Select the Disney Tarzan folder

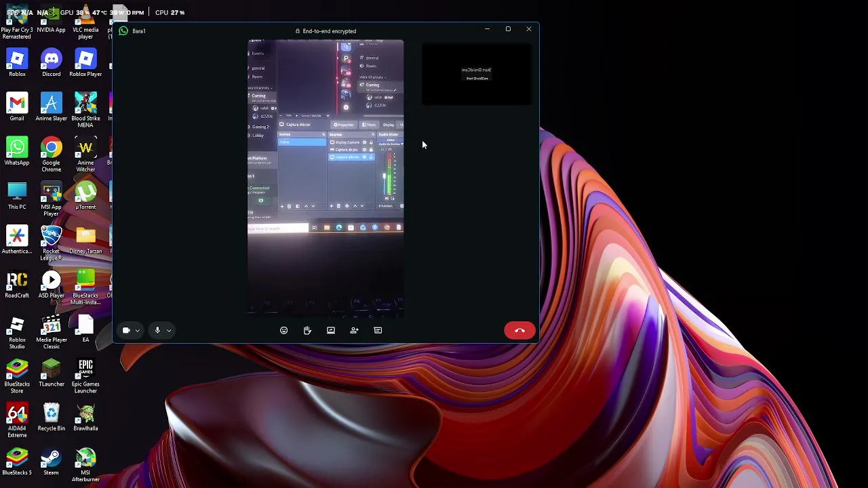click(85, 240)
